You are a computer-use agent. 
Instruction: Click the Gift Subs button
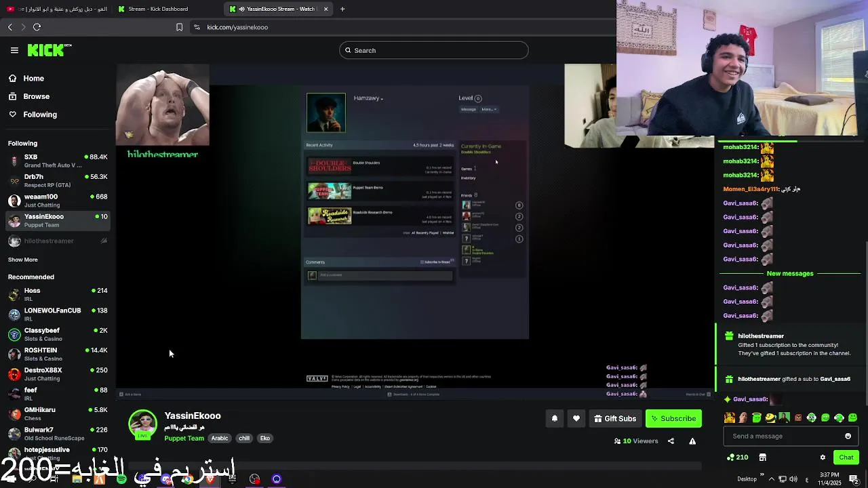[615, 418]
